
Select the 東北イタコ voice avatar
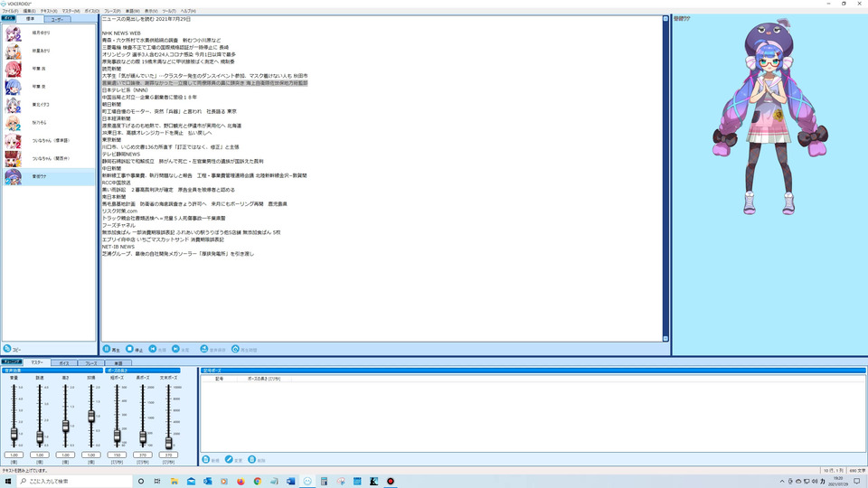click(14, 105)
